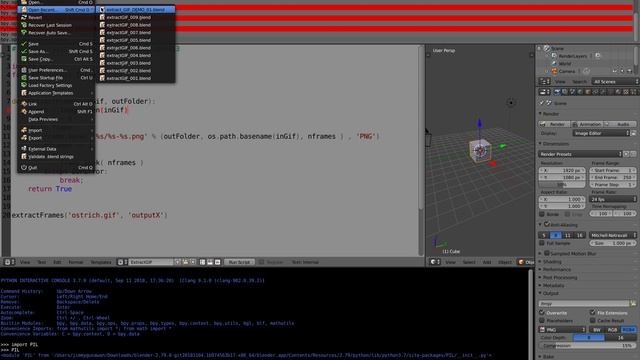Open the extractGIF_001.blend recent file

(136, 78)
